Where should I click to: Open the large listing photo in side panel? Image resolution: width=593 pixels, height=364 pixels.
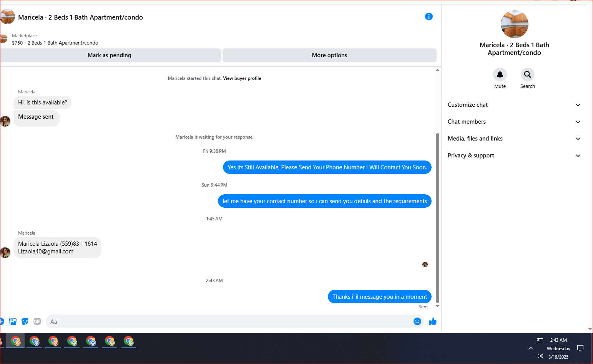tap(514, 24)
